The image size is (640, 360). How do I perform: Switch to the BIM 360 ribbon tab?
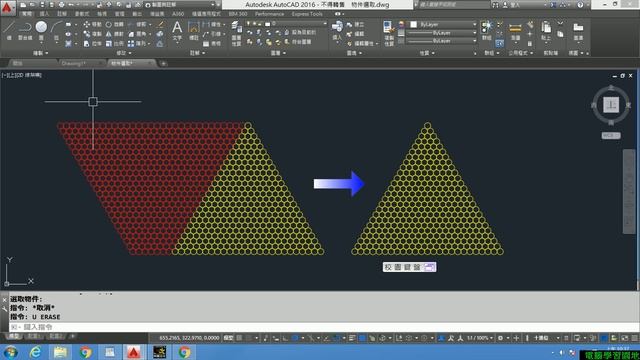[238, 14]
